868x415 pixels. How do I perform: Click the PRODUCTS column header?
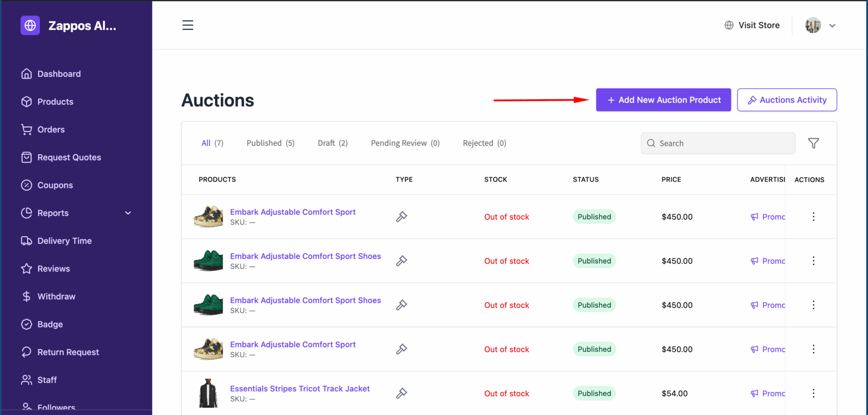(217, 180)
